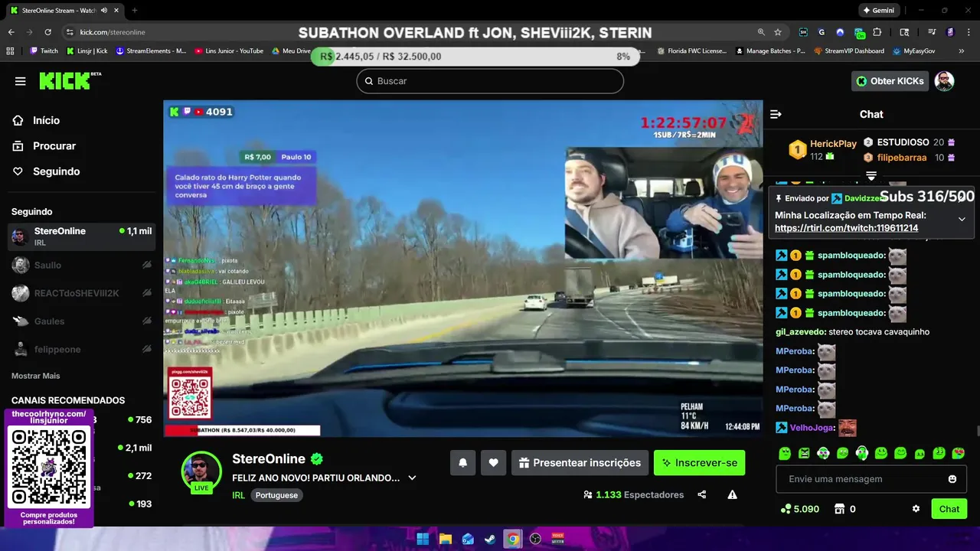
Task: Click the Portuguese language tag
Action: point(276,495)
